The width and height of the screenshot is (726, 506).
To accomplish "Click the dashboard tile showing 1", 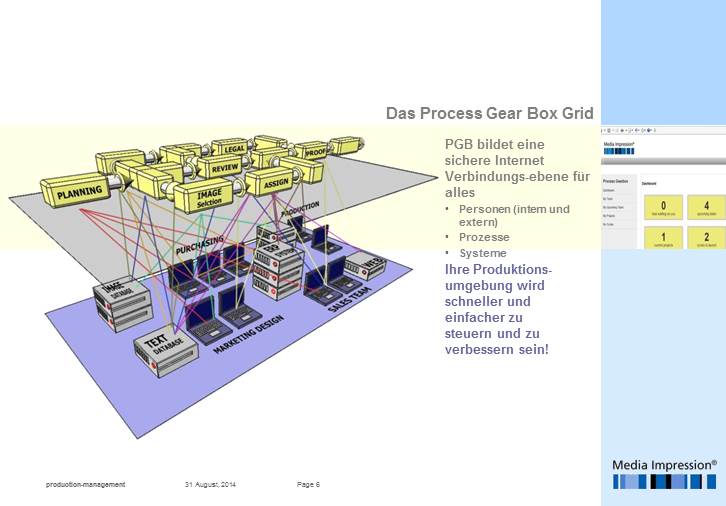I will coord(663,237).
